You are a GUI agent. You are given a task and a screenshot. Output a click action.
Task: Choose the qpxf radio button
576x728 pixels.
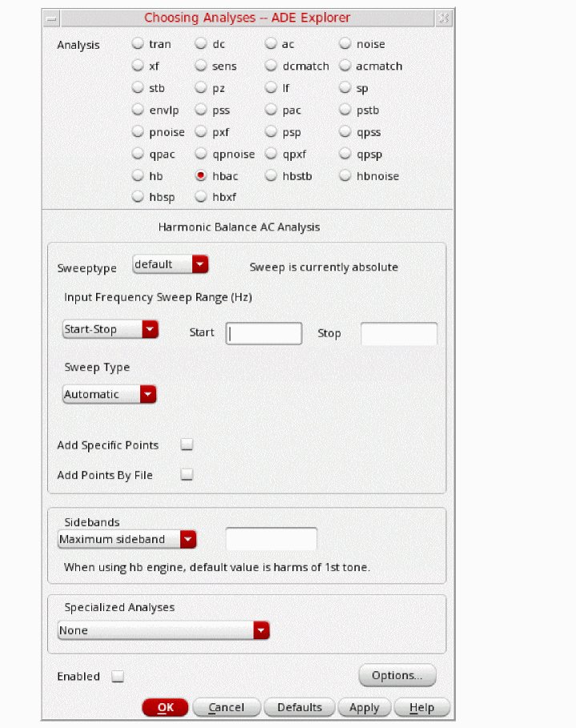click(271, 154)
